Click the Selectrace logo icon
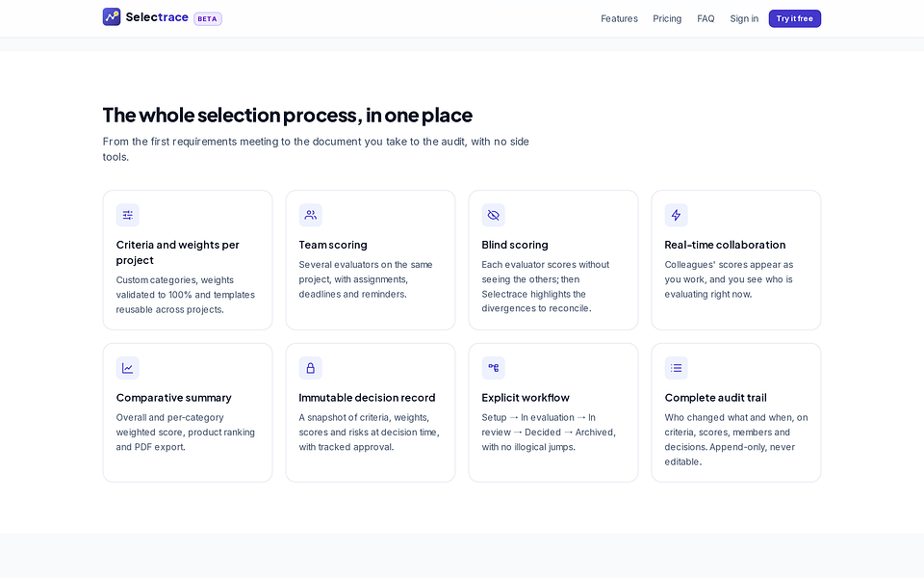Screen dimensions: 924x578 tap(112, 17)
